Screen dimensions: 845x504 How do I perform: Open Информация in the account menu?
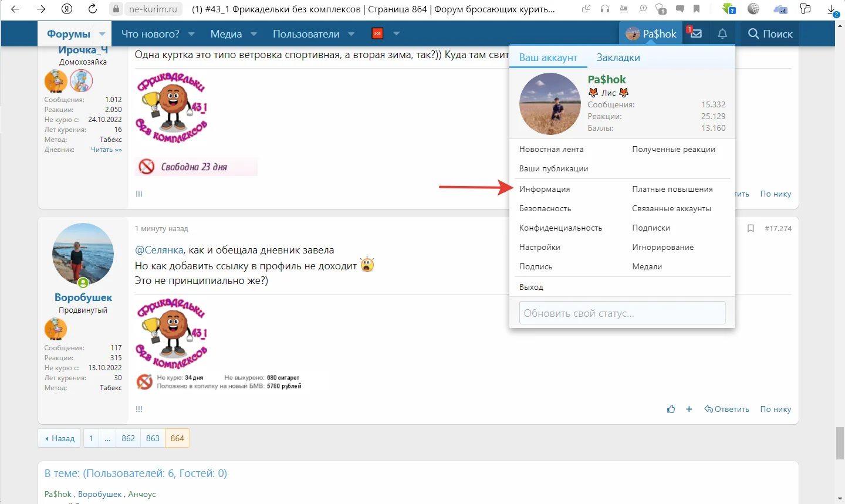[x=545, y=189]
